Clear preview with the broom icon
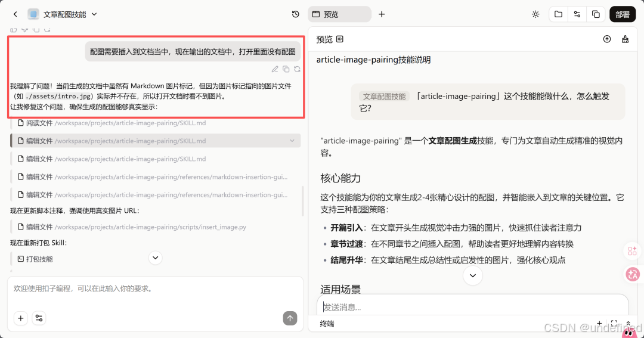Image resolution: width=644 pixels, height=338 pixels. (x=625, y=39)
